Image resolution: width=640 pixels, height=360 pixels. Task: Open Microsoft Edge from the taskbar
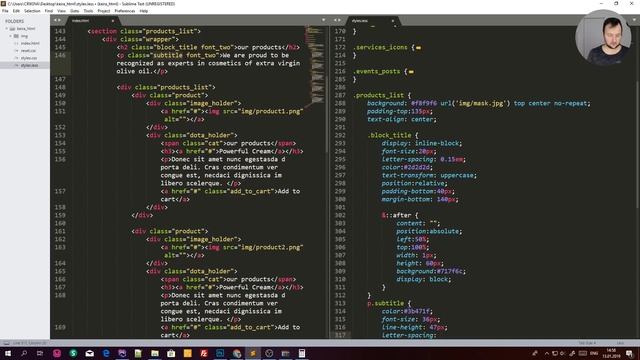106,353
